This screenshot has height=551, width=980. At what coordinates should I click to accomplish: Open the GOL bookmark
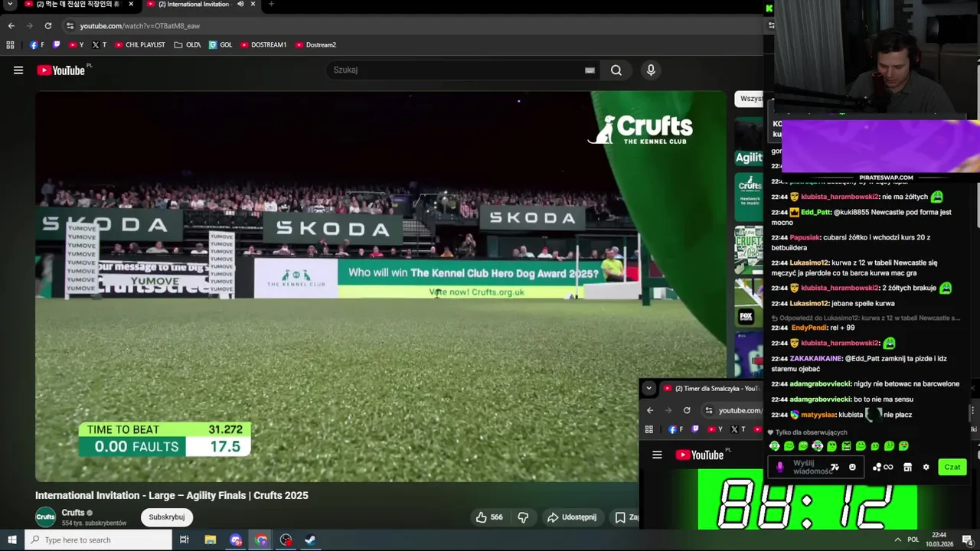coord(220,45)
